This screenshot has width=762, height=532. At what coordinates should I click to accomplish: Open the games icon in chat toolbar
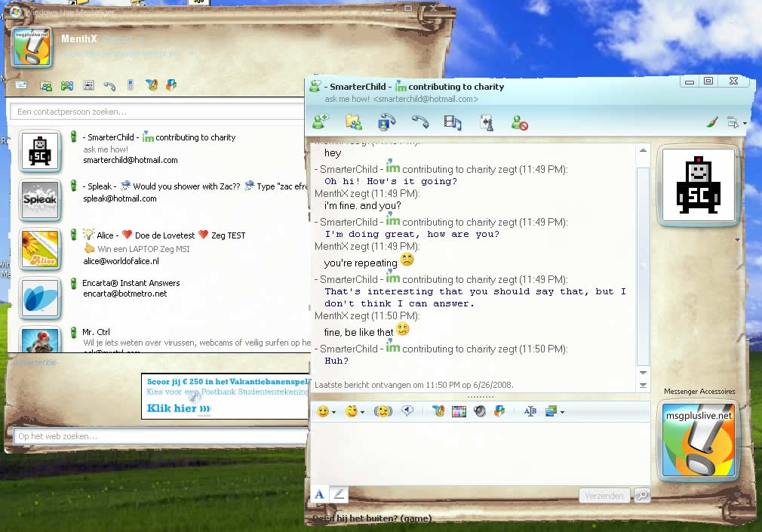487,122
